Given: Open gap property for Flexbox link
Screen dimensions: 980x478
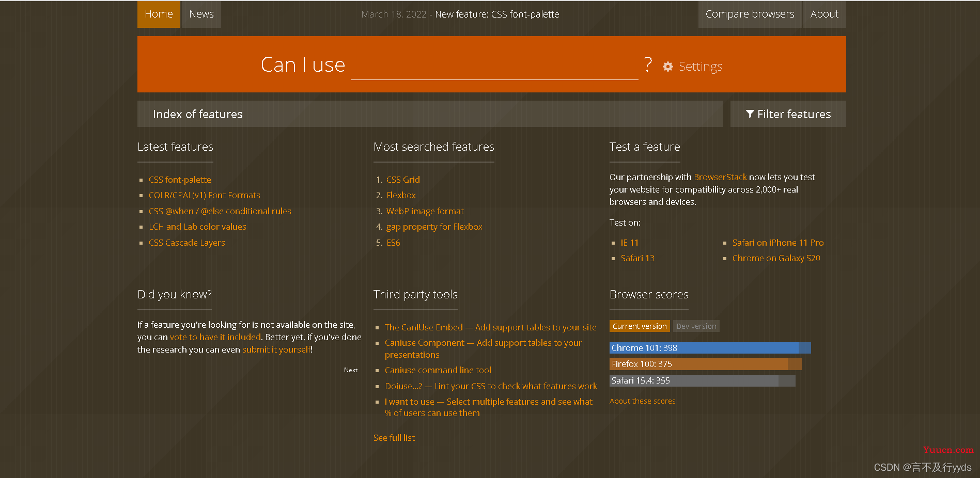Looking at the screenshot, I should click(434, 227).
